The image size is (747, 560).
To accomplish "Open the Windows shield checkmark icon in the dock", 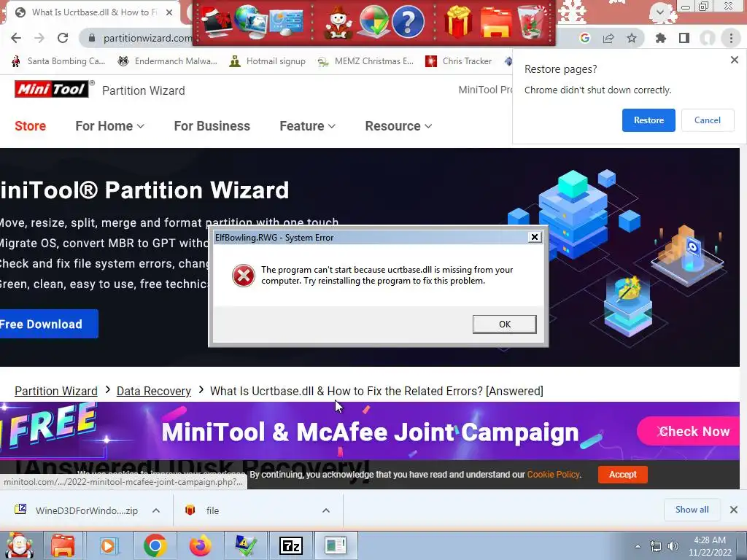I will [x=373, y=21].
